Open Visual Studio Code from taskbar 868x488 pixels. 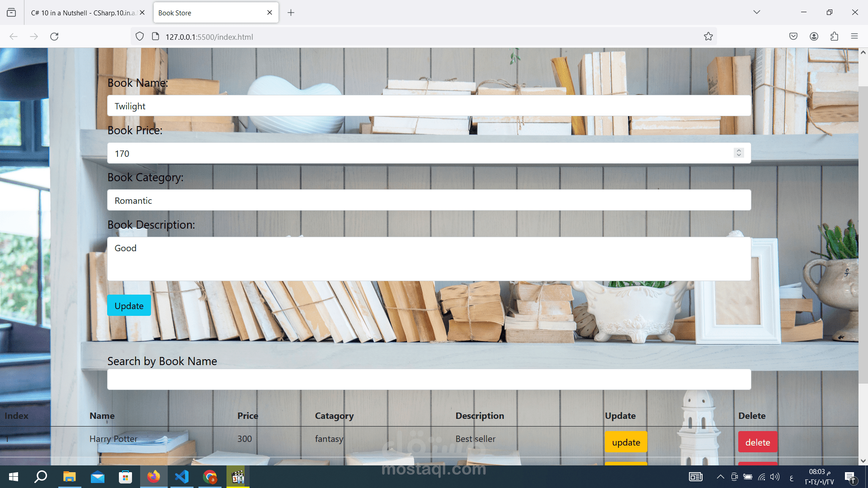pyautogui.click(x=182, y=477)
